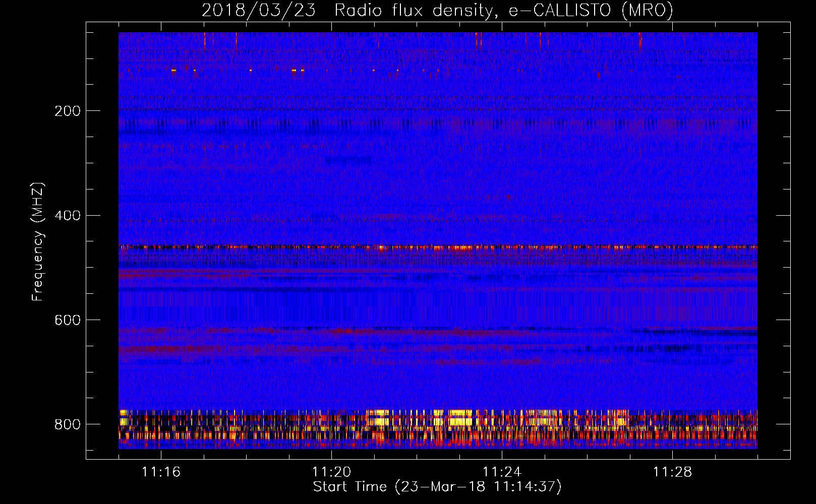Click the 800 frequency tick label
This screenshot has height=504, width=816.
pyautogui.click(x=67, y=424)
